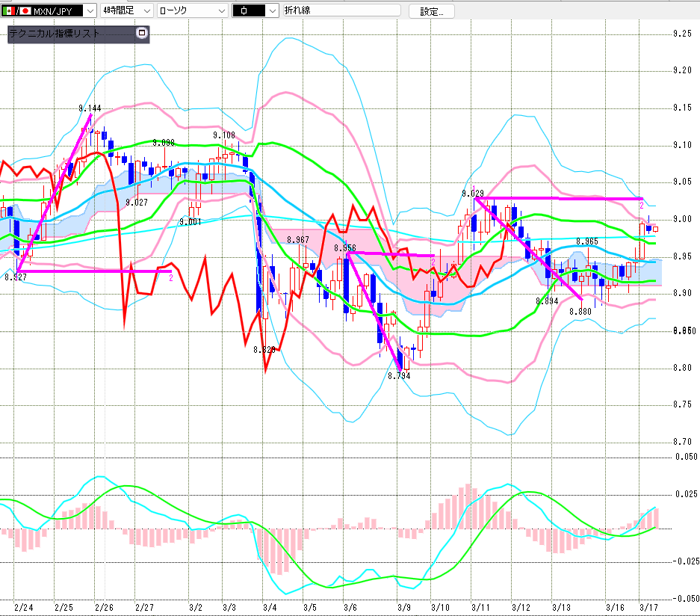Image resolution: width=700 pixels, height=616 pixels.
Task: Click the 9.029 peak price label
Action: pyautogui.click(x=473, y=194)
